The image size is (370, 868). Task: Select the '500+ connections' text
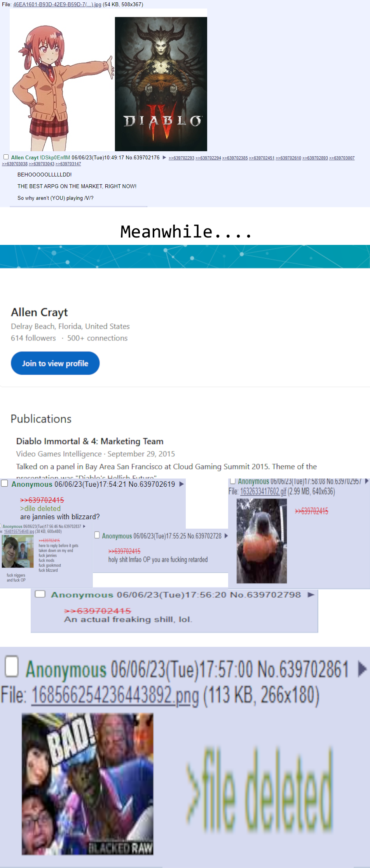pos(97,338)
